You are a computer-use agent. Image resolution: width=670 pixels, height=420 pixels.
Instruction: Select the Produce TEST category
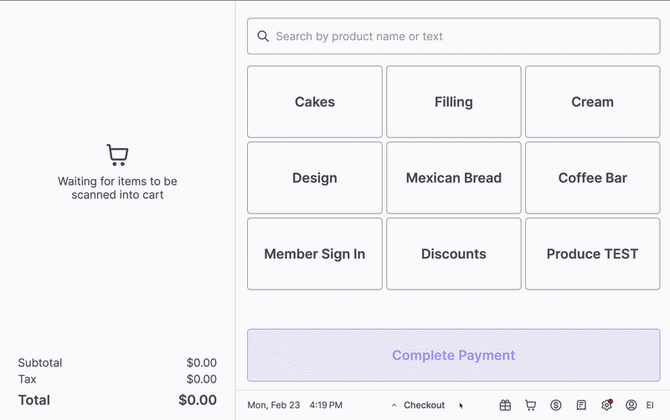(592, 254)
